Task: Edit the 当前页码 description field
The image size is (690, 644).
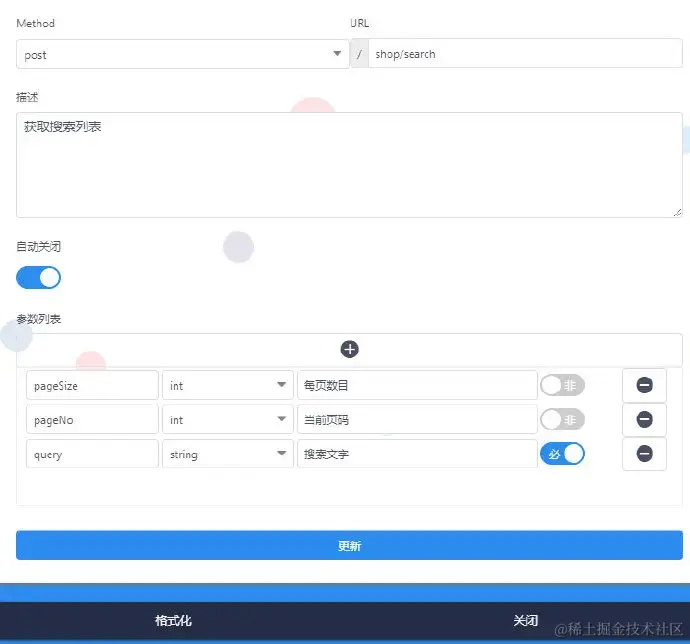Action: click(x=417, y=420)
